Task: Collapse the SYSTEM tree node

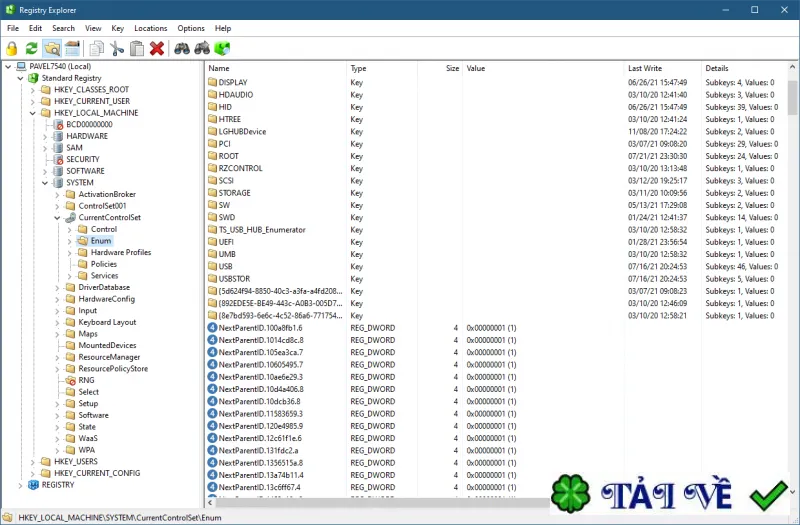Action: [45, 183]
